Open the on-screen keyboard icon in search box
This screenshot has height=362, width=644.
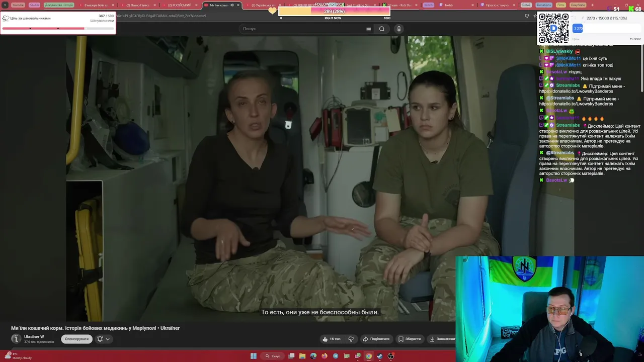[x=369, y=29]
